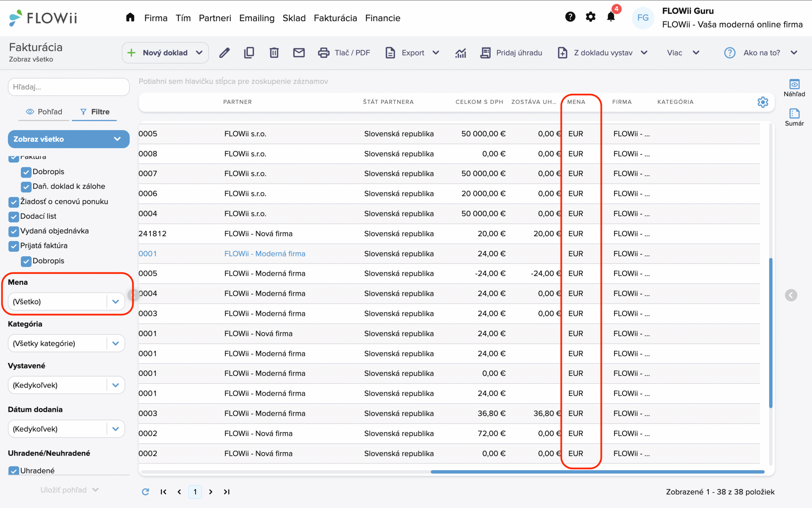Open Ako na to? help dropdown

click(x=760, y=53)
